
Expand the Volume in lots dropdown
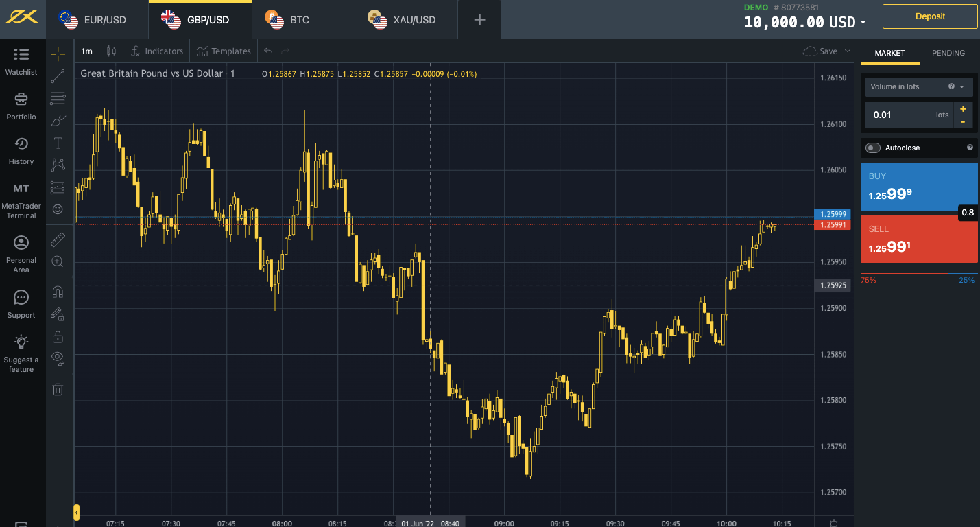tap(917, 87)
